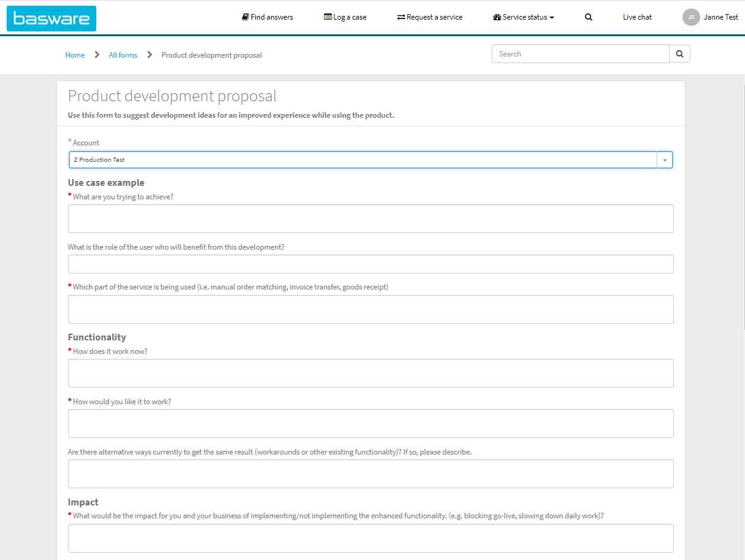Viewport: 745px width, 560px height.
Task: Open the Account dropdown arrow
Action: [x=665, y=160]
